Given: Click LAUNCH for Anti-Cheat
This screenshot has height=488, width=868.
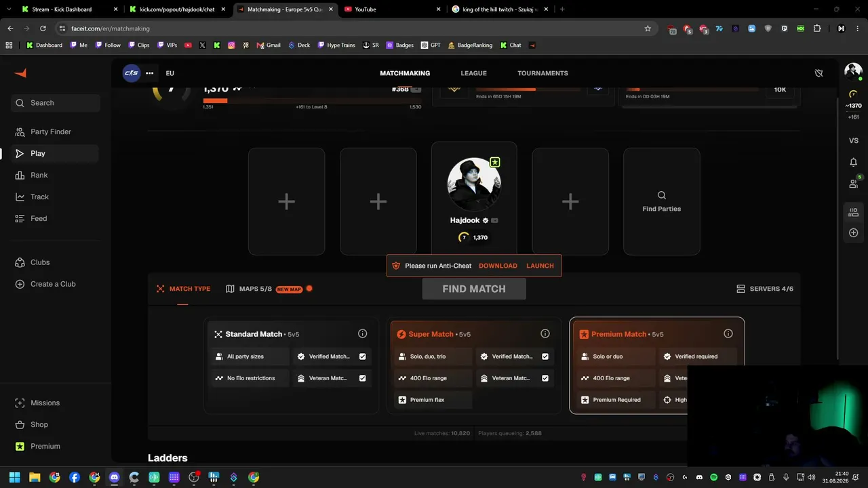Looking at the screenshot, I should (x=540, y=266).
